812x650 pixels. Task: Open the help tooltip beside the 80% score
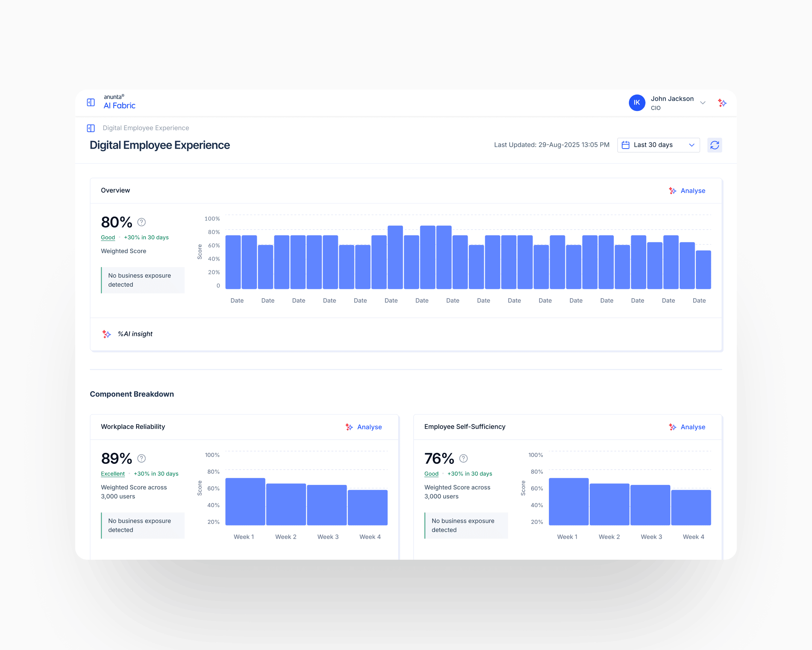point(141,222)
